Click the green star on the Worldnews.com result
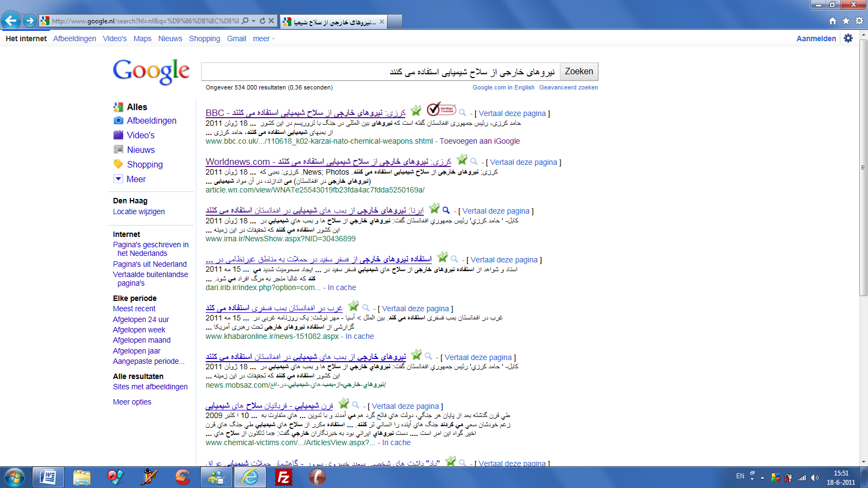This screenshot has height=488, width=868. coord(462,159)
